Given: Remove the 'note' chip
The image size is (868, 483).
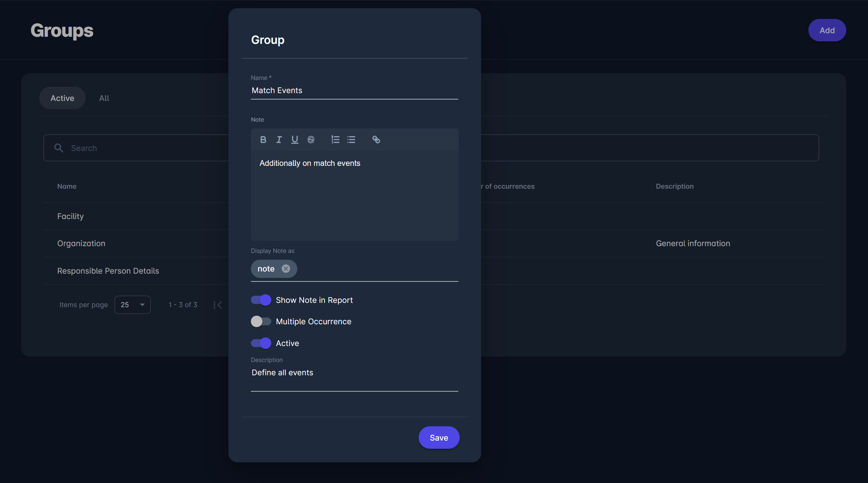Looking at the screenshot, I should click(x=286, y=269).
